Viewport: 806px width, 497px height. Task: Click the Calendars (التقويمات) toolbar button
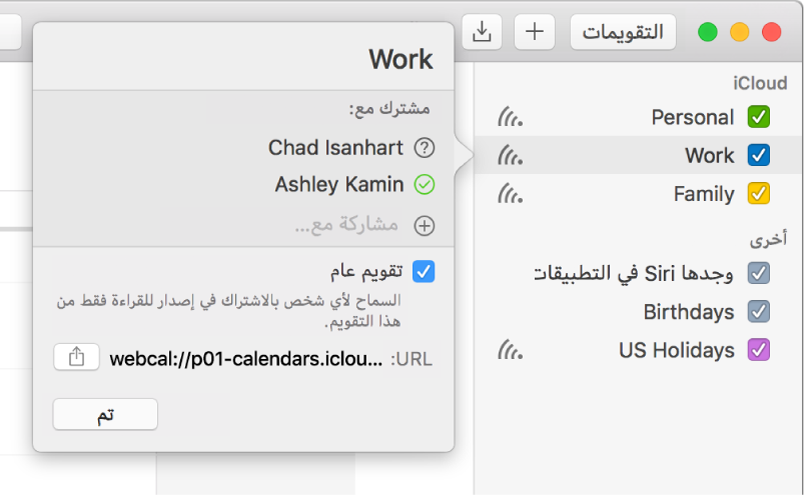[x=623, y=32]
